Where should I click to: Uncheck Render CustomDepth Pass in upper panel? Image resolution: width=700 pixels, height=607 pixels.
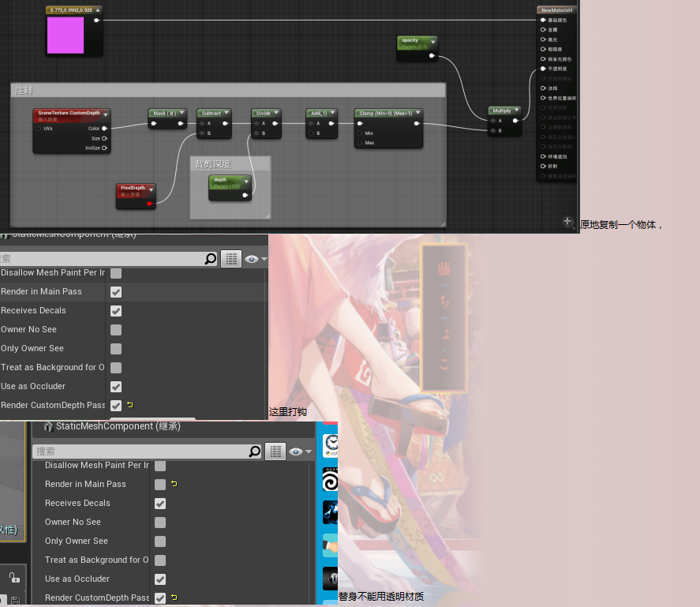pyautogui.click(x=116, y=406)
